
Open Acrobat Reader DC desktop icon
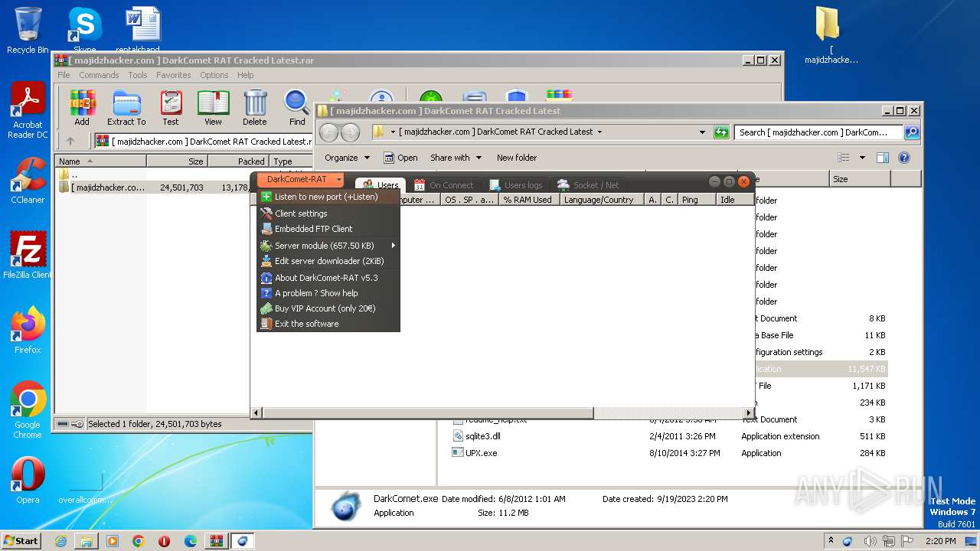click(28, 111)
